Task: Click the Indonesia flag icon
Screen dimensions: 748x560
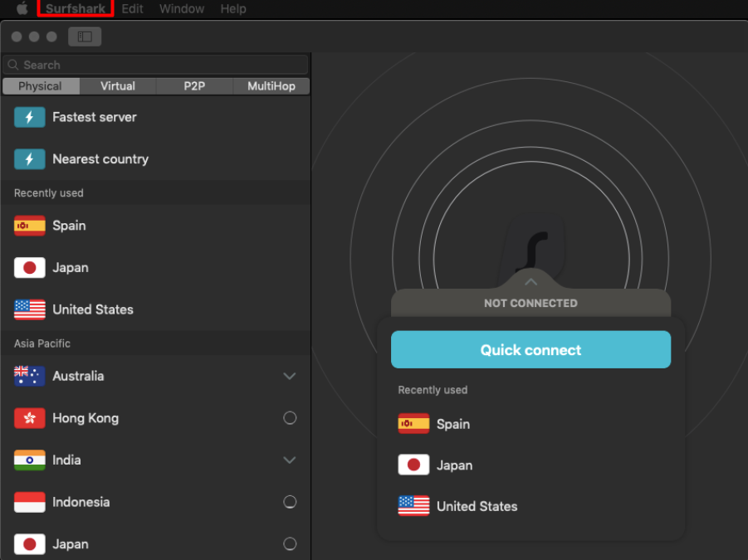Action: click(30, 502)
